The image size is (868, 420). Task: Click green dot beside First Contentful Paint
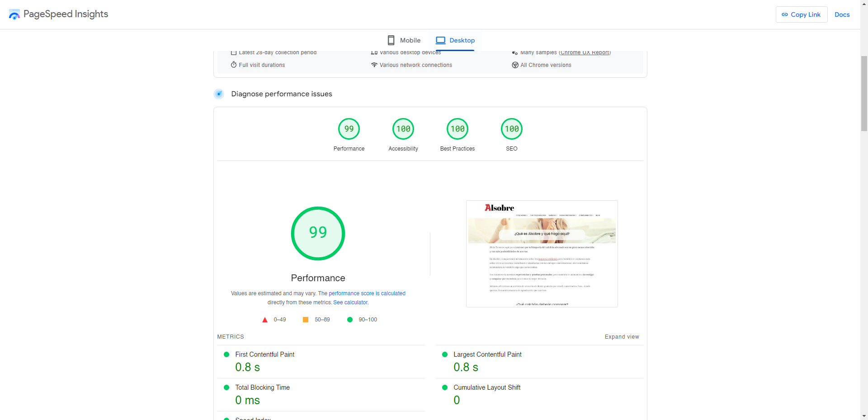pyautogui.click(x=226, y=354)
